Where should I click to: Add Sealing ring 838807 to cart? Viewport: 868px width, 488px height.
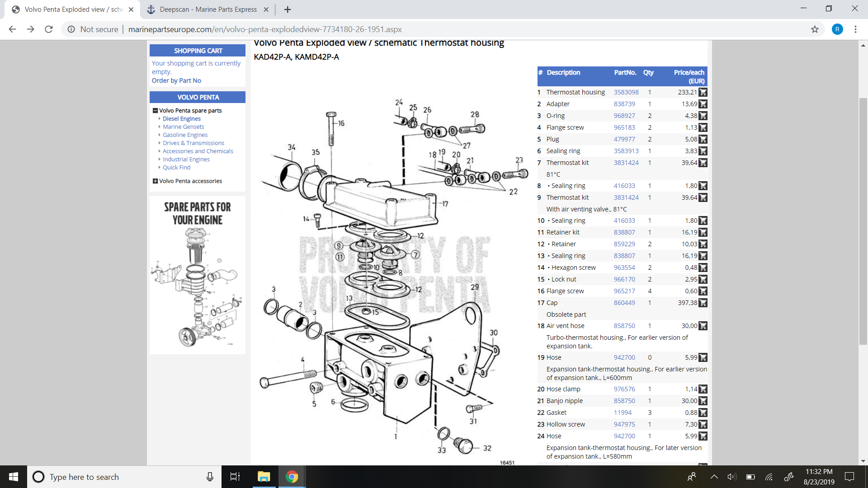coord(703,256)
